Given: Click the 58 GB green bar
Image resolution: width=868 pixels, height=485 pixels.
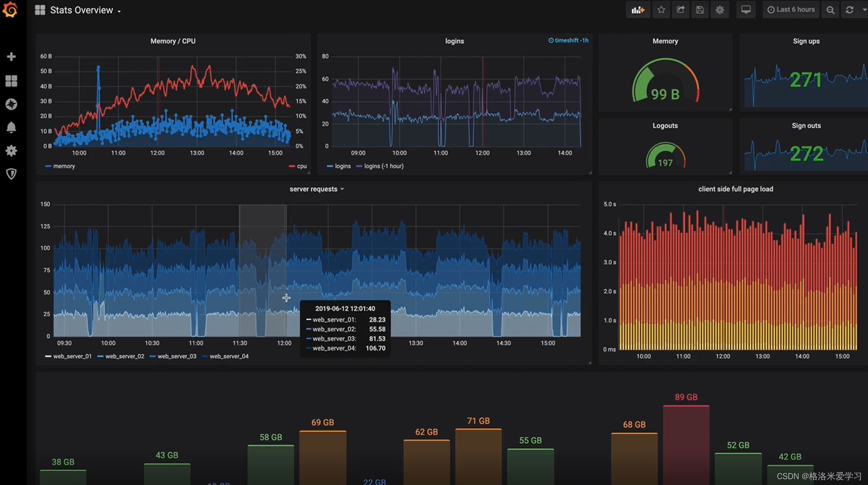Looking at the screenshot, I should pyautogui.click(x=270, y=465).
